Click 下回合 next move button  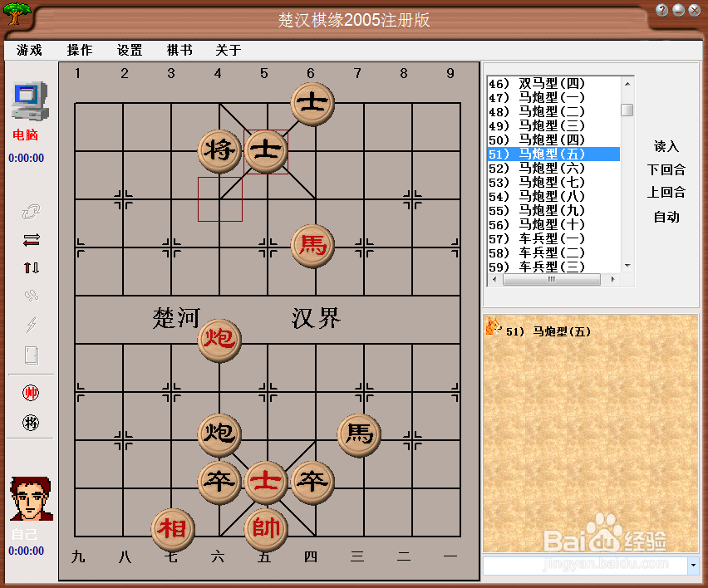tap(666, 169)
